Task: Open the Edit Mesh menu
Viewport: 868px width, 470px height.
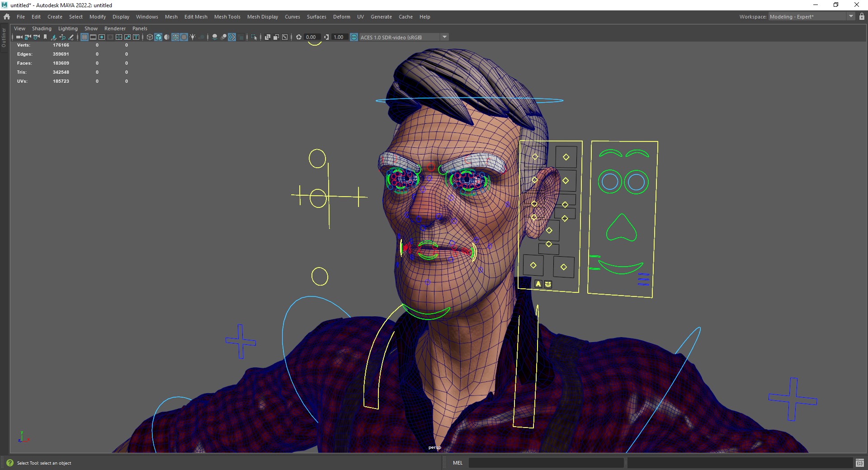Action: click(196, 17)
